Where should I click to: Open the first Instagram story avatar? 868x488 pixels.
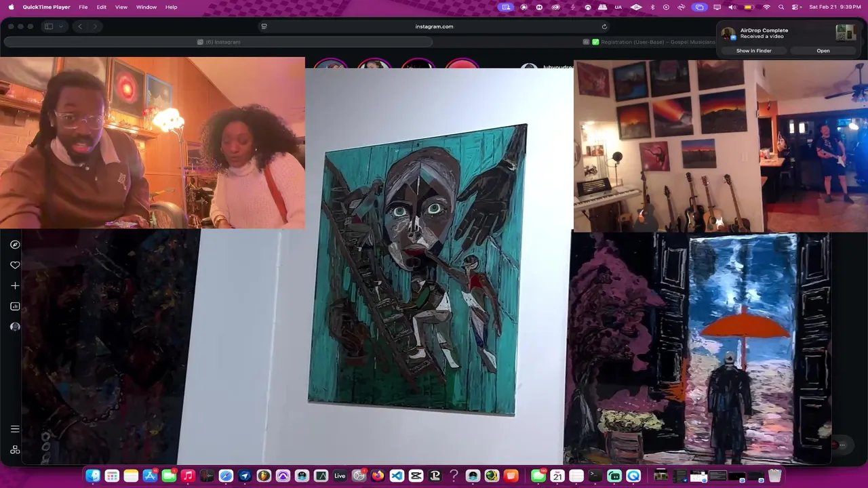tap(330, 65)
